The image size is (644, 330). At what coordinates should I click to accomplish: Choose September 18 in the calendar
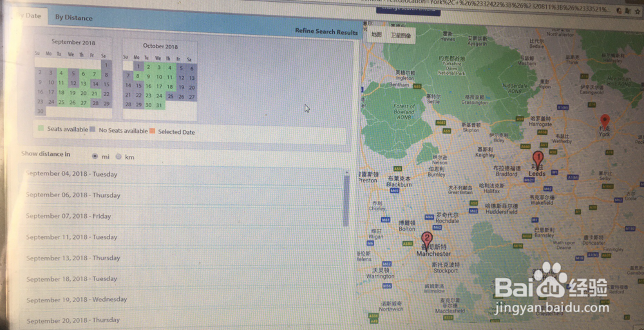point(61,92)
